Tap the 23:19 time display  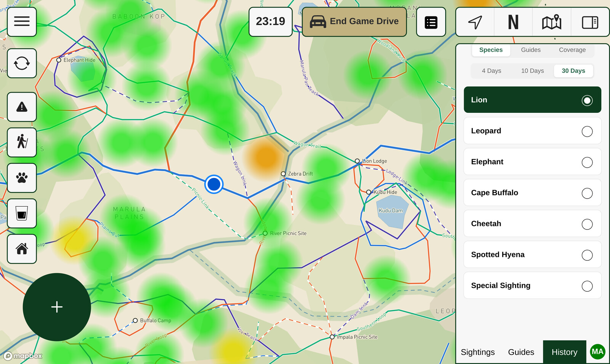[271, 22]
